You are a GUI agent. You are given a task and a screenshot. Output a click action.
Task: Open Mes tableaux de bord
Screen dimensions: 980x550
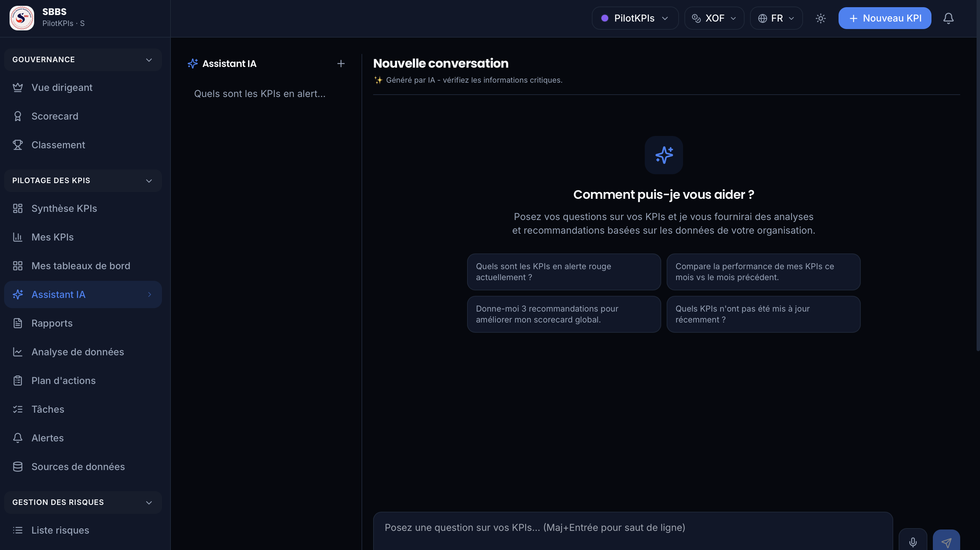[83, 266]
